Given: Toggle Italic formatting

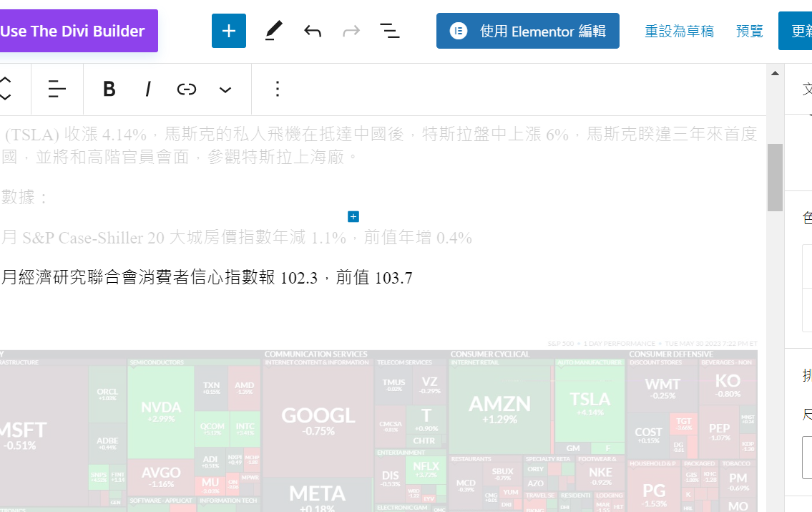Looking at the screenshot, I should (148, 89).
